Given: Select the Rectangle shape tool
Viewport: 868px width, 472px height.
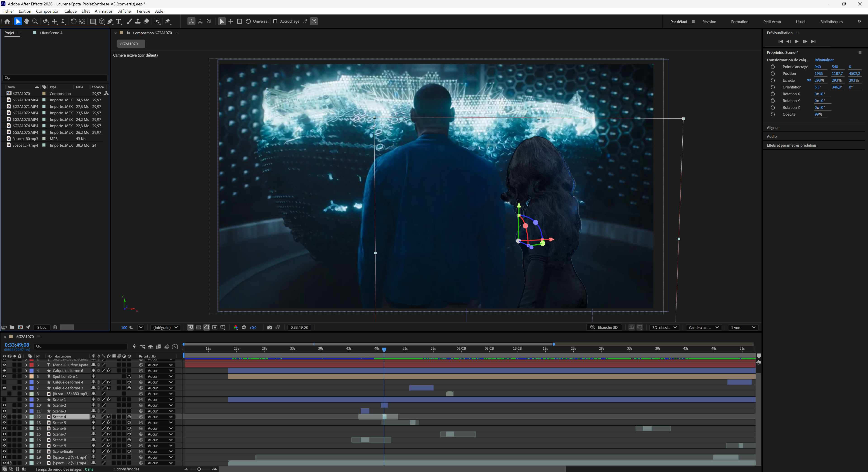Looking at the screenshot, I should (x=93, y=21).
